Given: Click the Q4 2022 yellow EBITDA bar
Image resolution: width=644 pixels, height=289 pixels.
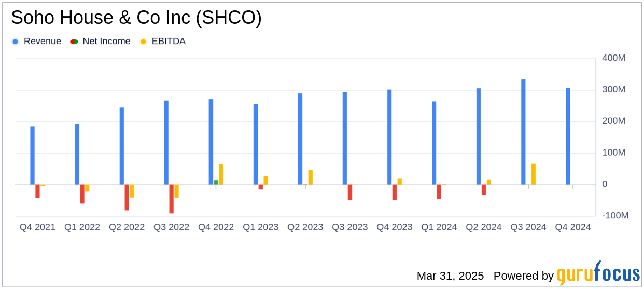Looking at the screenshot, I should (221, 174).
